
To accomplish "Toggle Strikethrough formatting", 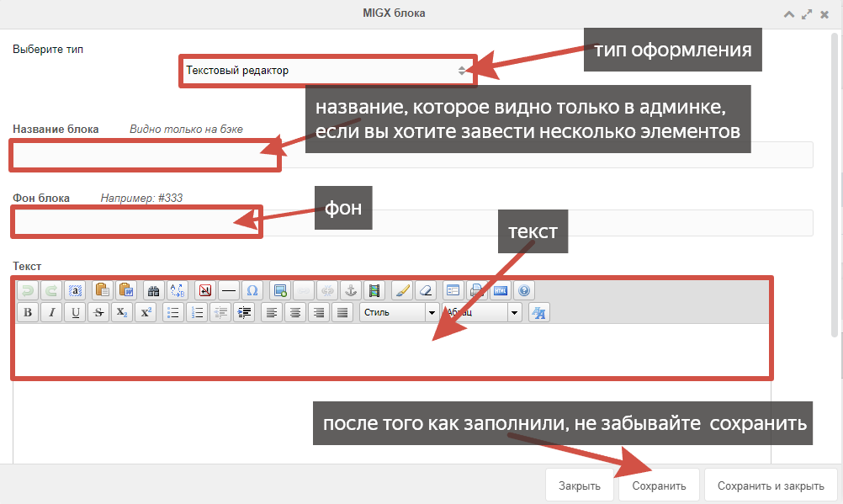I will [98, 312].
